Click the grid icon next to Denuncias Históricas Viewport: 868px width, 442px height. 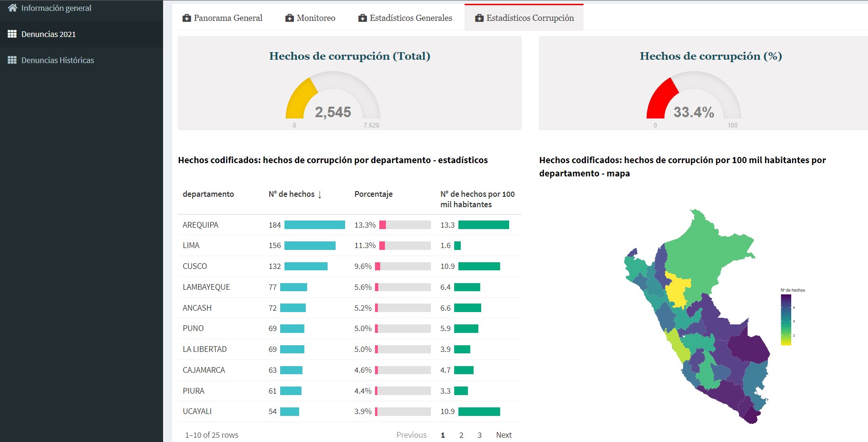(12, 60)
